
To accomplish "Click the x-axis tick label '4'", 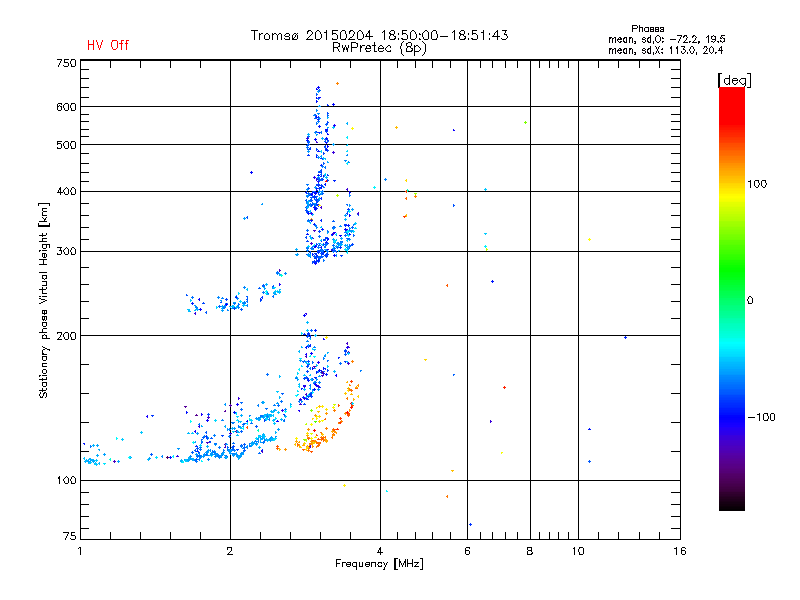I will click(380, 551).
